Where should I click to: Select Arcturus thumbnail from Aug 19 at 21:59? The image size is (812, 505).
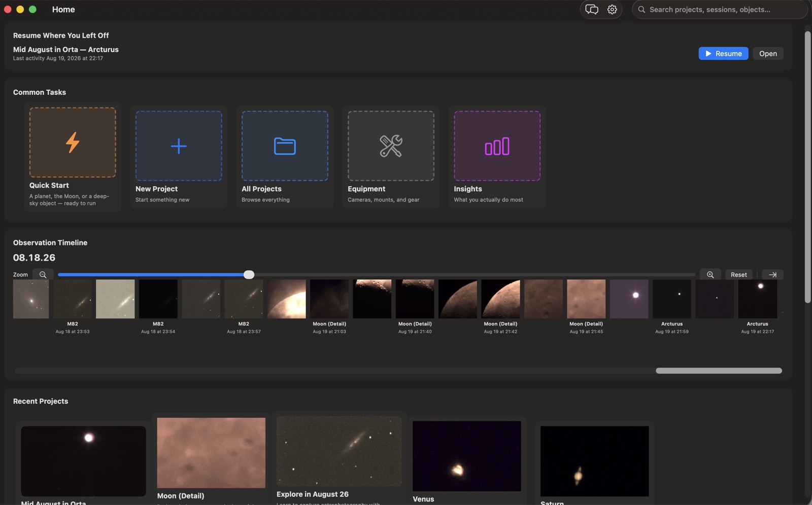click(672, 299)
